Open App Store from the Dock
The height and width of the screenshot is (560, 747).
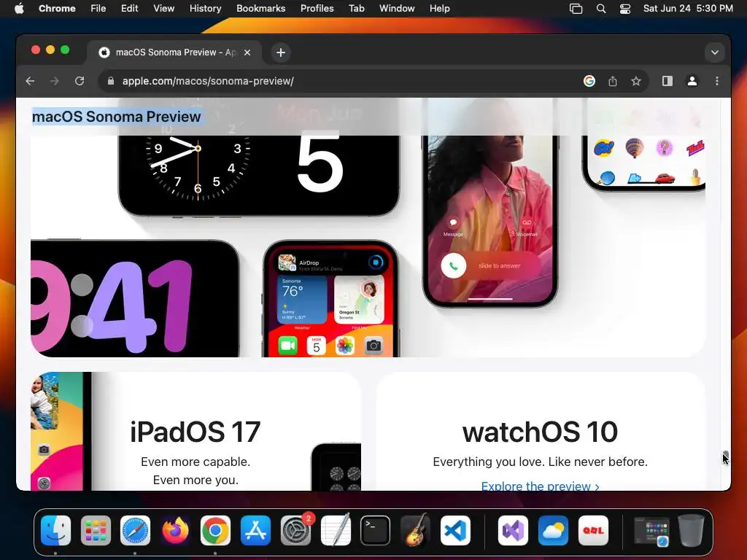256,531
